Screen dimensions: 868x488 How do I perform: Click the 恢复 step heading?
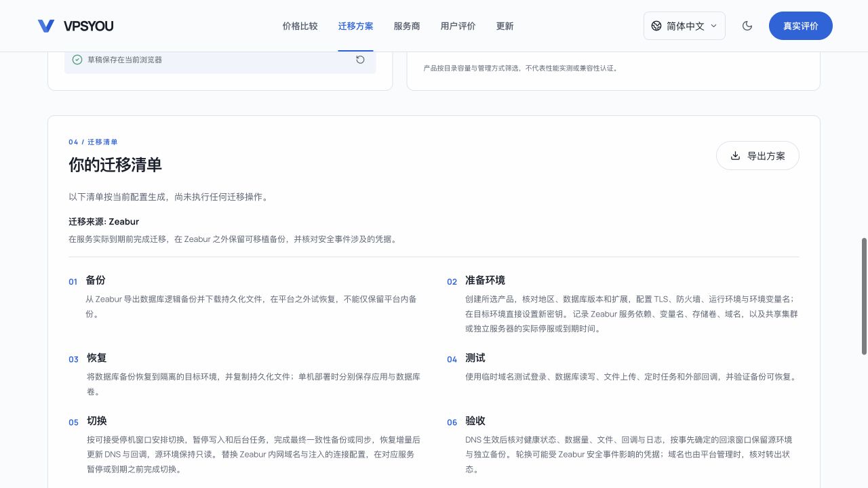pos(97,358)
